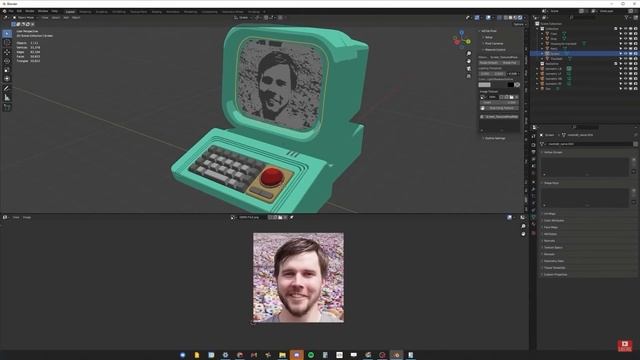The width and height of the screenshot is (640, 360).
Task: Hide the Screen object with eye icon
Action: (x=625, y=53)
